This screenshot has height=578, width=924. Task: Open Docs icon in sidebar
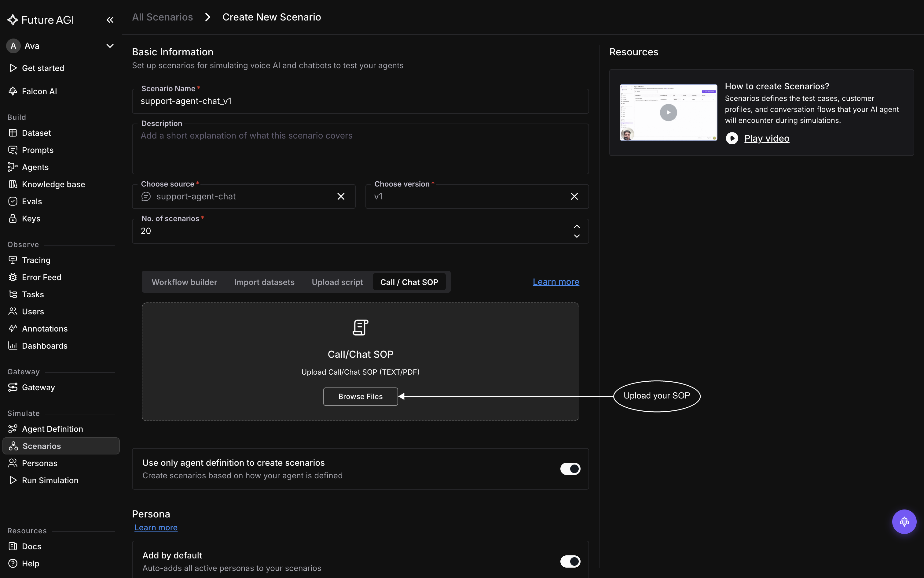pyautogui.click(x=13, y=546)
